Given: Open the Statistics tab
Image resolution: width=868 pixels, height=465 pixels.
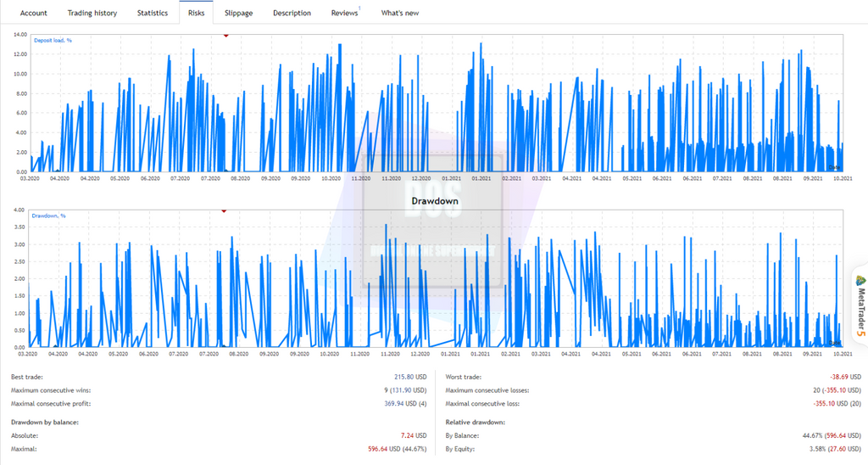Looking at the screenshot, I should tap(153, 13).
